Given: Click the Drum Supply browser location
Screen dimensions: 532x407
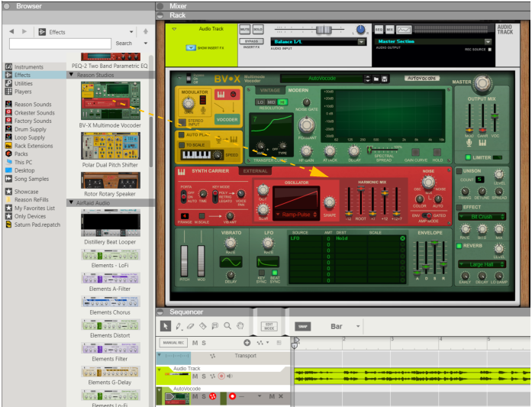Looking at the screenshot, I should [31, 129].
